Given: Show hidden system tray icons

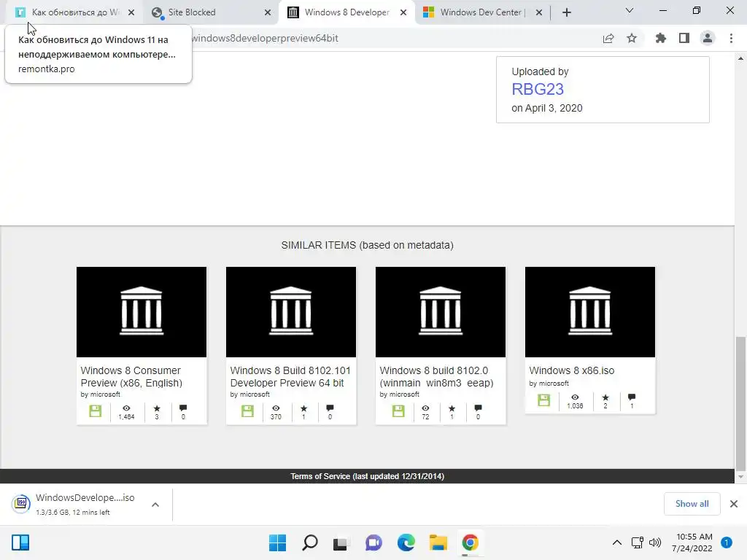Looking at the screenshot, I should coord(617,542).
